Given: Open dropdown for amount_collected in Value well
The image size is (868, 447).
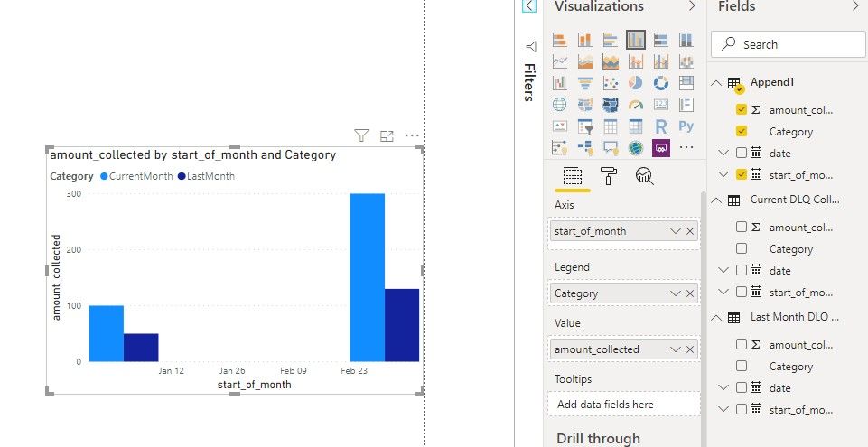Looking at the screenshot, I should pyautogui.click(x=676, y=349).
